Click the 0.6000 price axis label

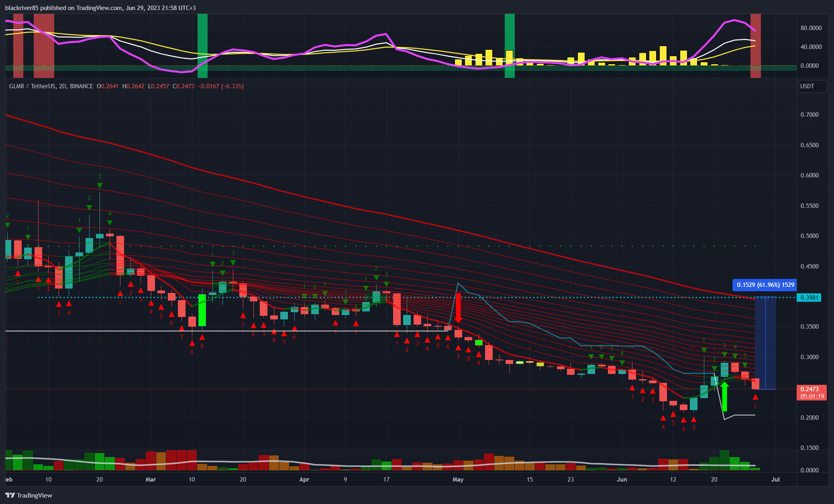click(x=810, y=175)
